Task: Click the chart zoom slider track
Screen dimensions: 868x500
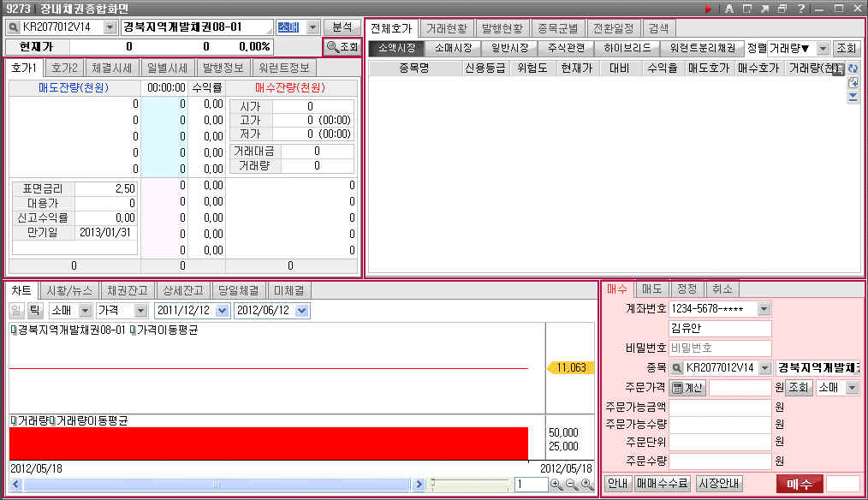Action: coord(471,485)
